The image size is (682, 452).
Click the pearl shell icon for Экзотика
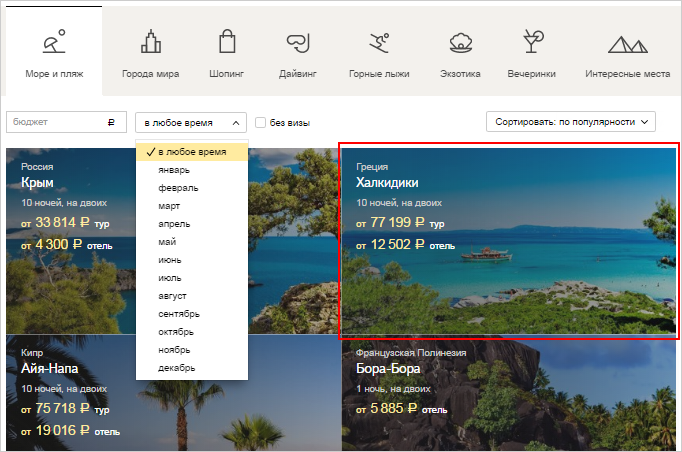click(461, 43)
